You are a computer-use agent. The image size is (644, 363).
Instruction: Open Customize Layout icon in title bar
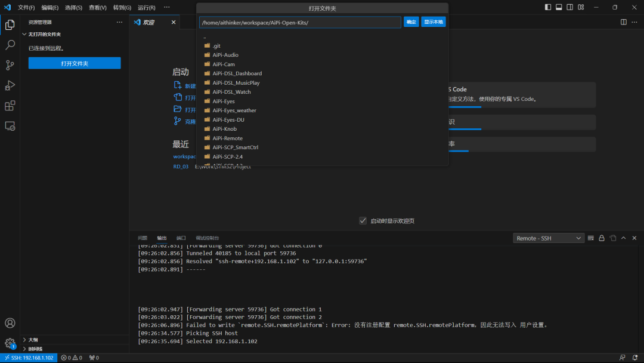click(x=581, y=7)
